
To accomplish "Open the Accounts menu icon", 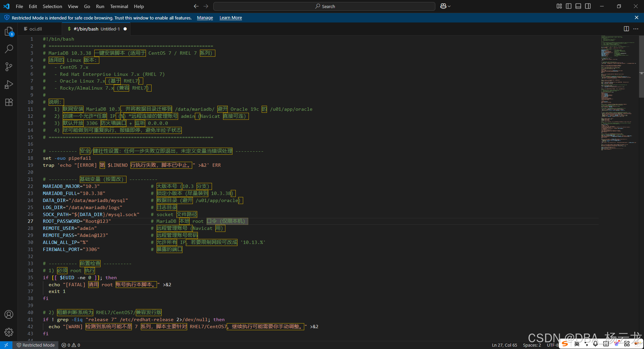I will coord(9,314).
